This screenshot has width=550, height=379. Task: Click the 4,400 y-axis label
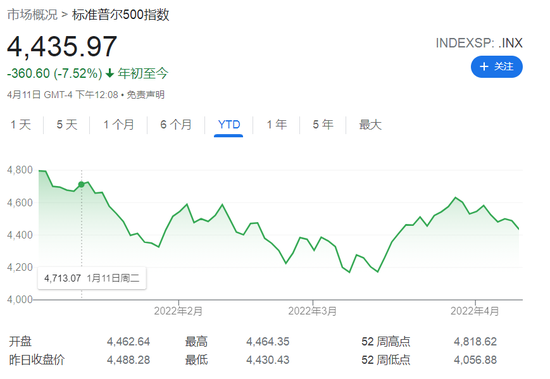(x=20, y=235)
